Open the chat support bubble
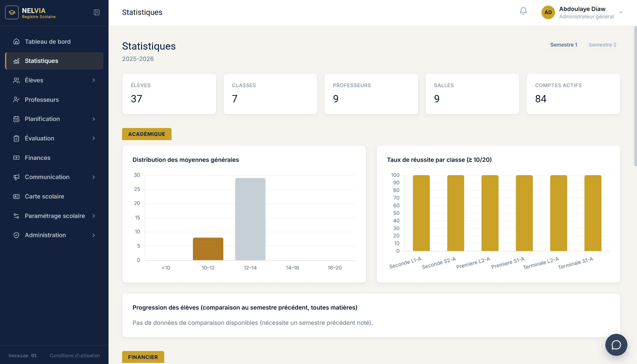 pyautogui.click(x=616, y=345)
